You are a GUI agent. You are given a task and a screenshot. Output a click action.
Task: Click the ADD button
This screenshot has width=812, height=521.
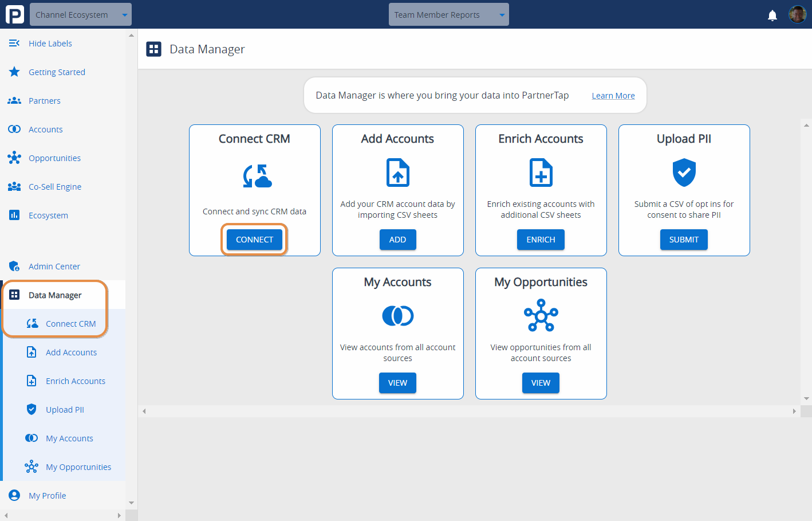tap(398, 240)
